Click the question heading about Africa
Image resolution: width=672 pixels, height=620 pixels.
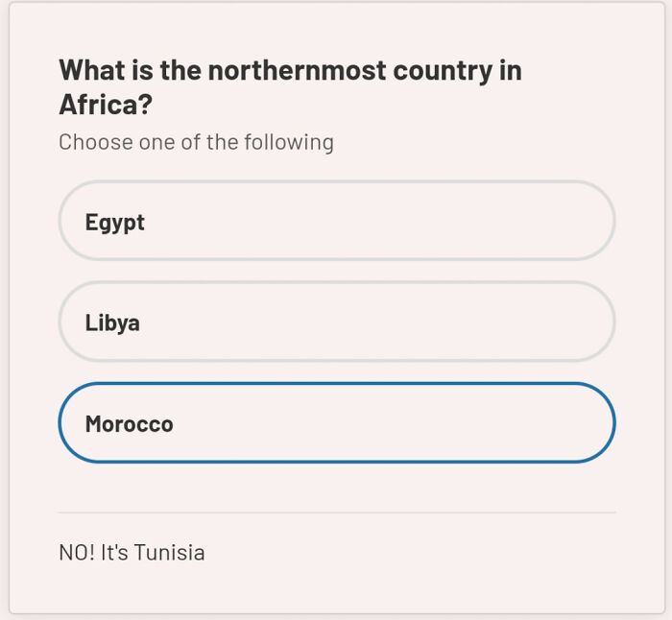290,86
